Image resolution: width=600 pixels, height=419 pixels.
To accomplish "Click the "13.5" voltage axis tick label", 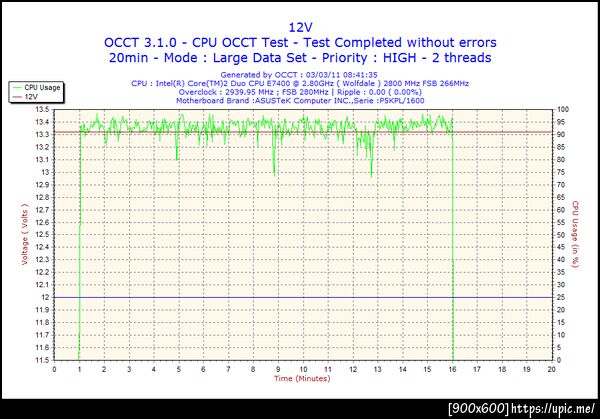I will pyautogui.click(x=42, y=109).
